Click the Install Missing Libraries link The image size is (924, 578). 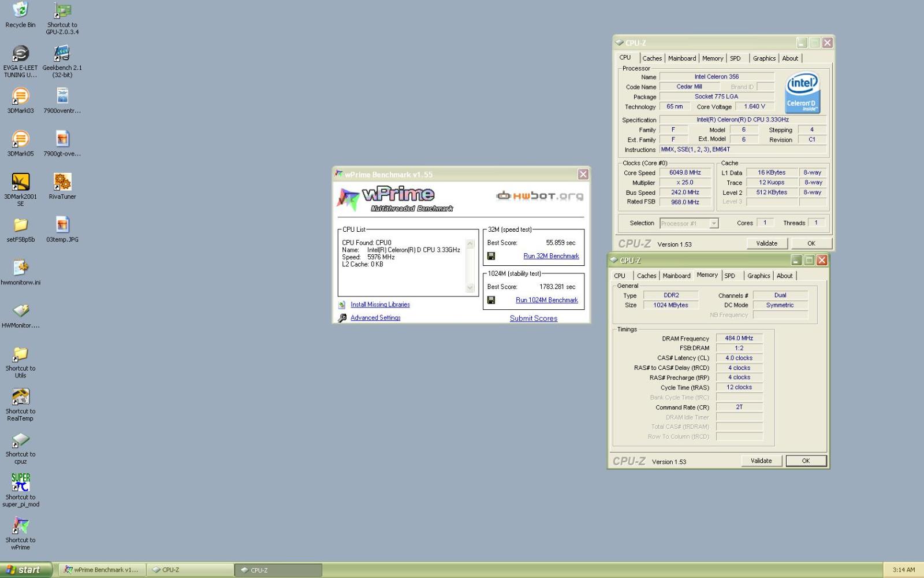(x=380, y=305)
